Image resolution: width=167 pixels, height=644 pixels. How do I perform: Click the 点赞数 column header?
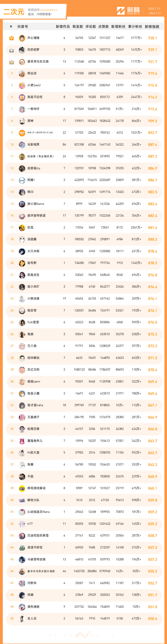(x=103, y=26)
